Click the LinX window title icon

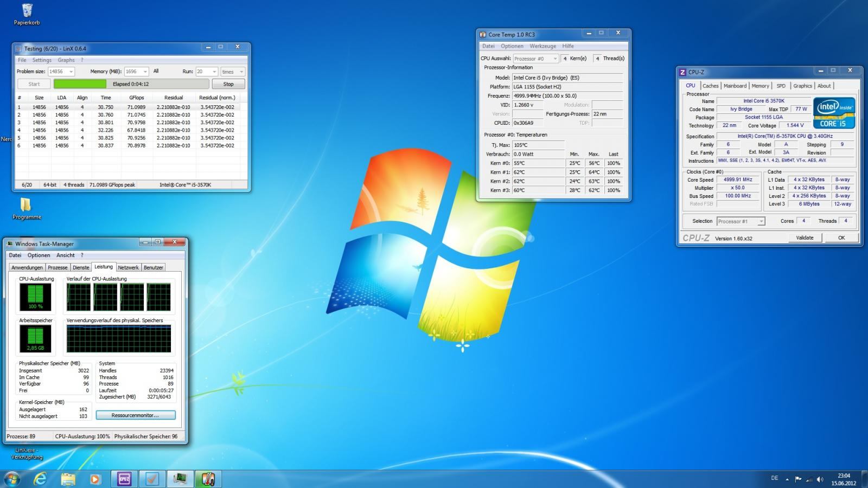18,48
